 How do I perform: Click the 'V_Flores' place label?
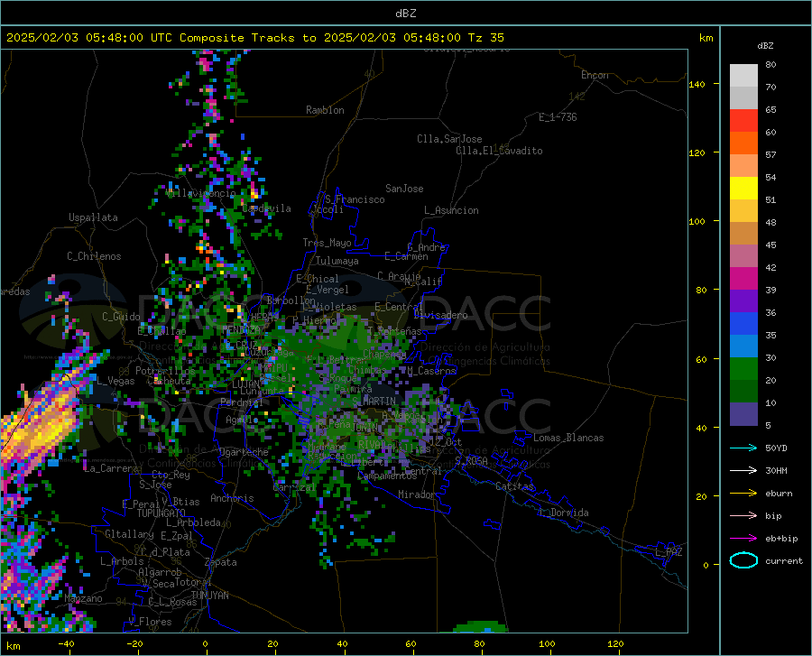click(150, 622)
